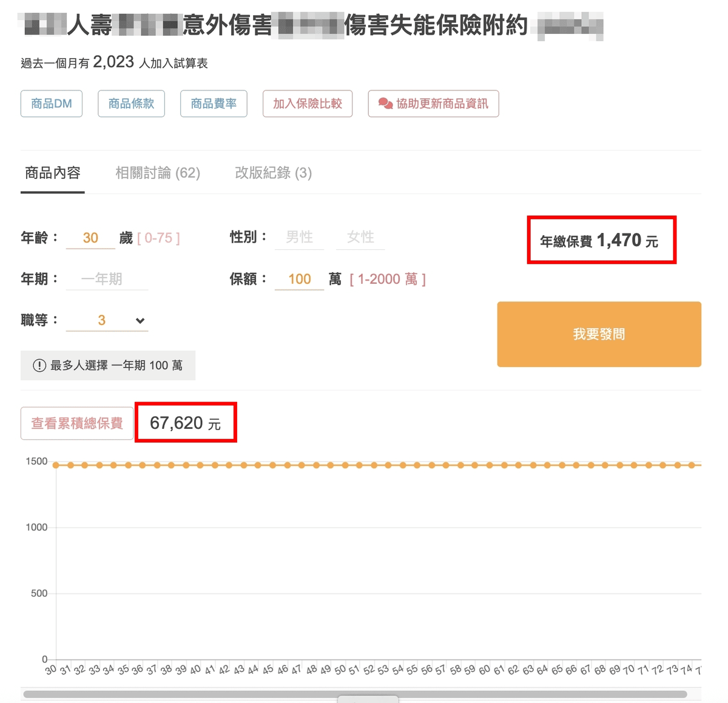Open 相關討論 (62) tab
This screenshot has height=703, width=728.
[x=158, y=173]
